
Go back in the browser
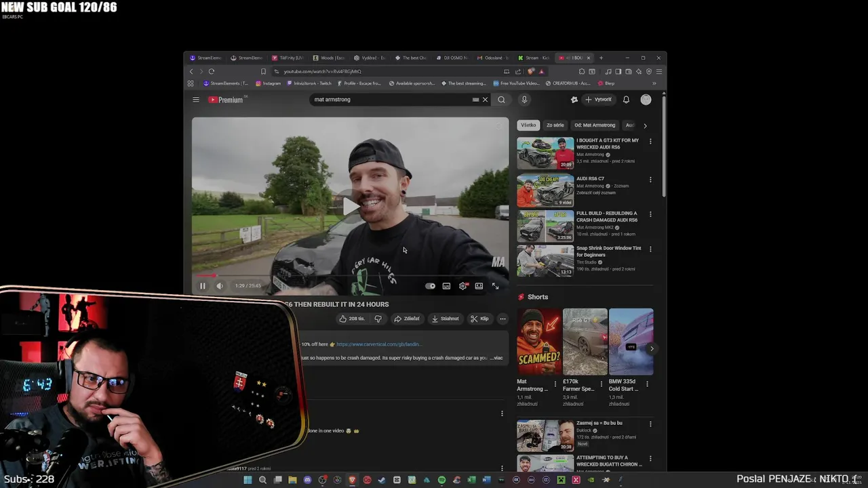(x=191, y=71)
